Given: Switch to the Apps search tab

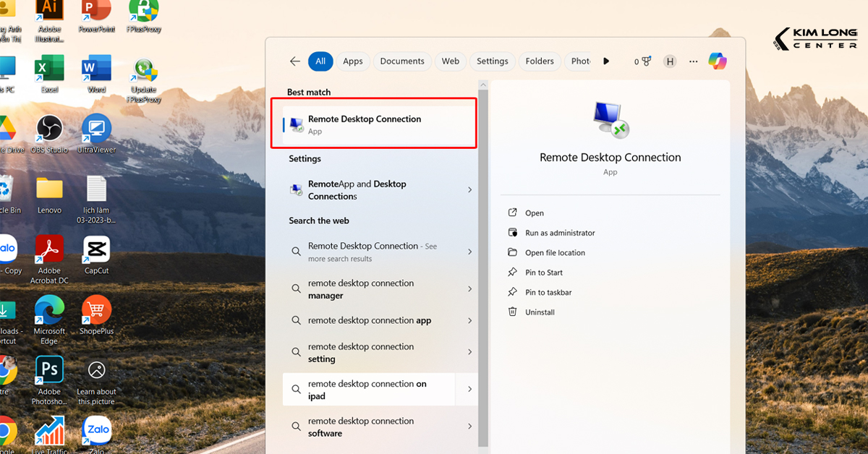Looking at the screenshot, I should point(353,61).
